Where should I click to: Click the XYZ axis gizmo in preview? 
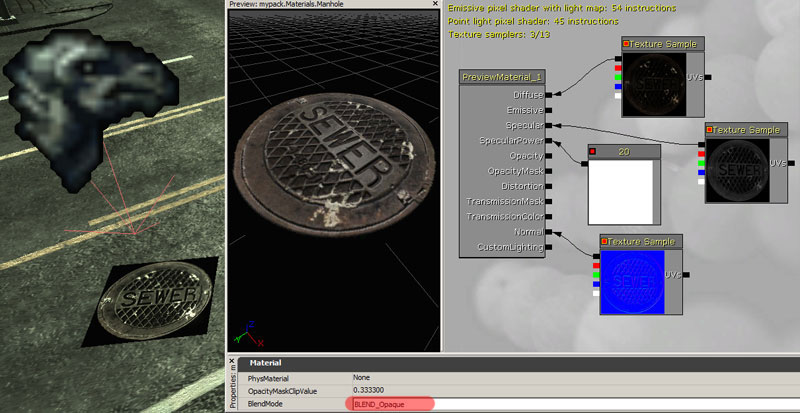click(x=248, y=333)
